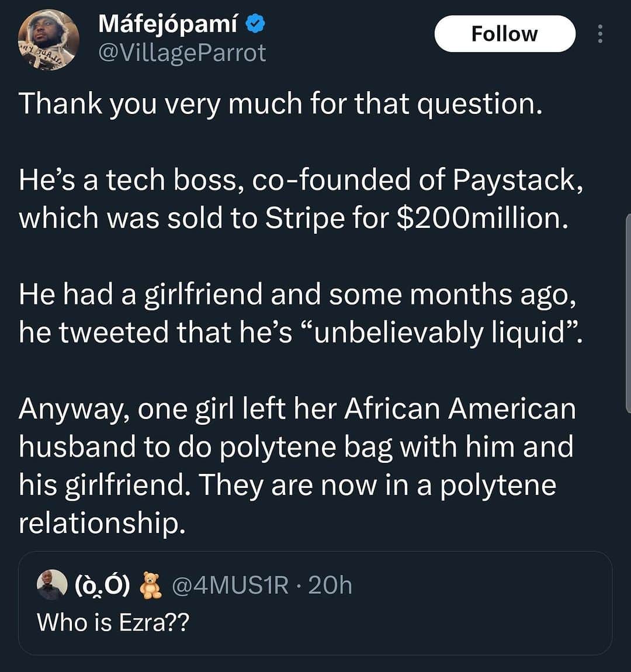Open Máfejópamí's profile picture
The width and height of the screenshot is (631, 672).
48,40
